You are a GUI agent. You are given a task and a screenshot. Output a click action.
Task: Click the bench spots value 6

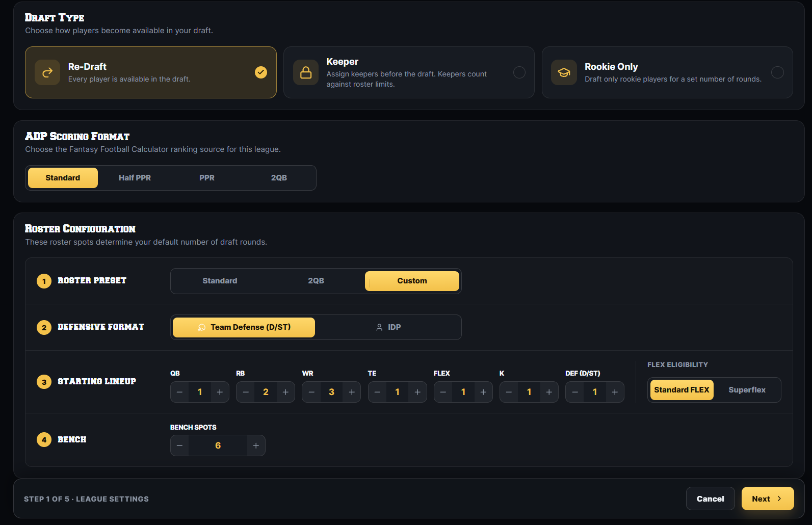coord(218,445)
